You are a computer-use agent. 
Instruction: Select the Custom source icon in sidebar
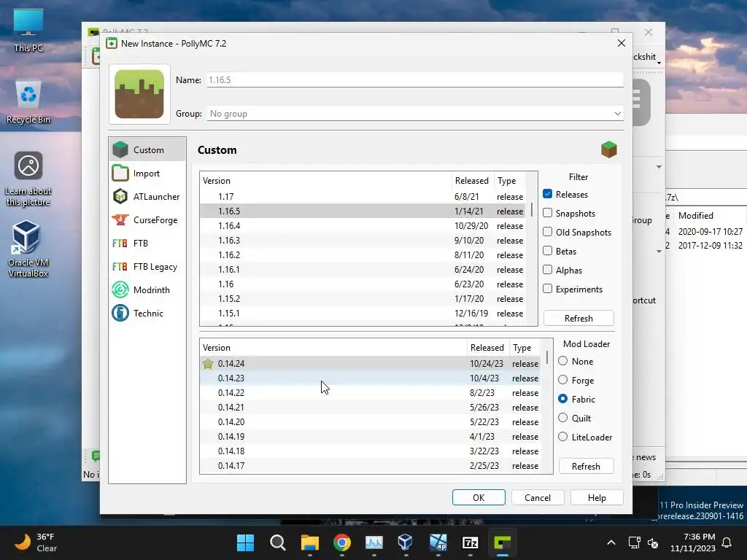pyautogui.click(x=120, y=149)
